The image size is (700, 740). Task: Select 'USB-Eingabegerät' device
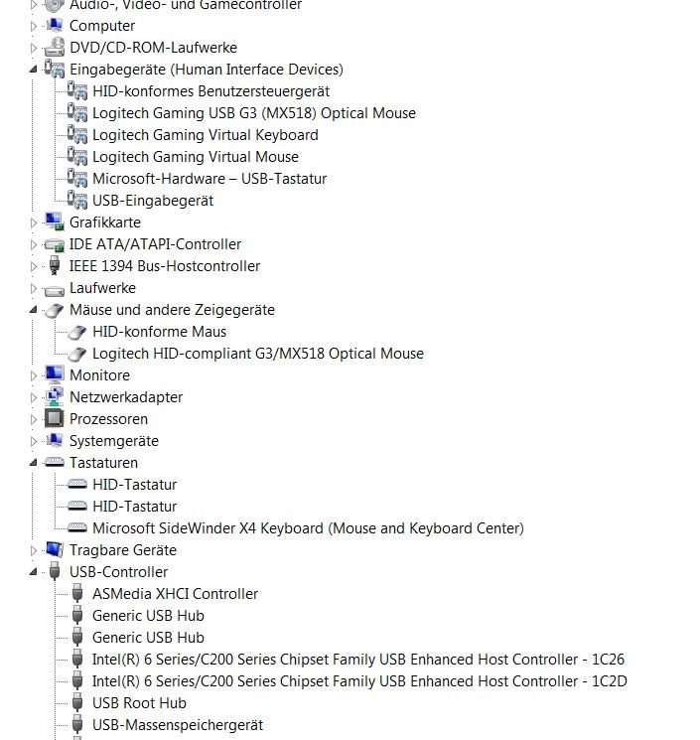coord(153,201)
